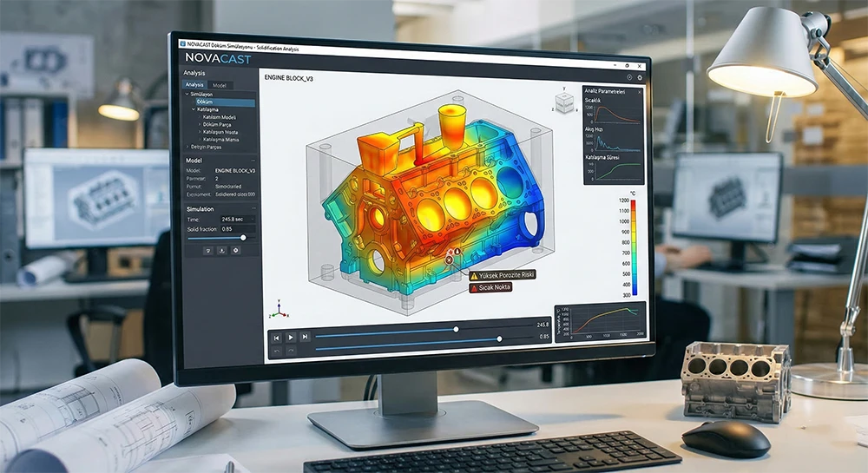Click the undo arrow below playback controls
This screenshot has height=473, width=868.
pos(277,350)
